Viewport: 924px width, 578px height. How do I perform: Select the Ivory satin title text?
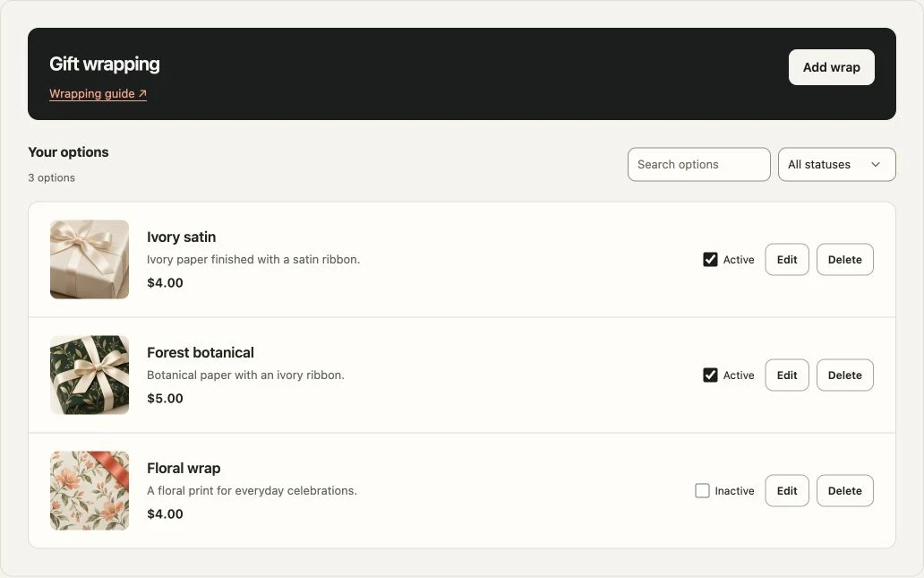182,237
